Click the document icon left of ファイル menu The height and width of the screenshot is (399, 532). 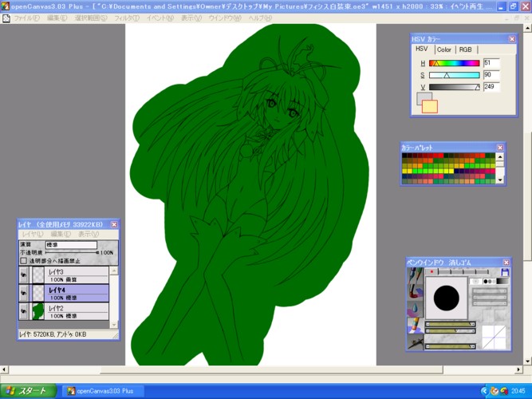point(6,18)
